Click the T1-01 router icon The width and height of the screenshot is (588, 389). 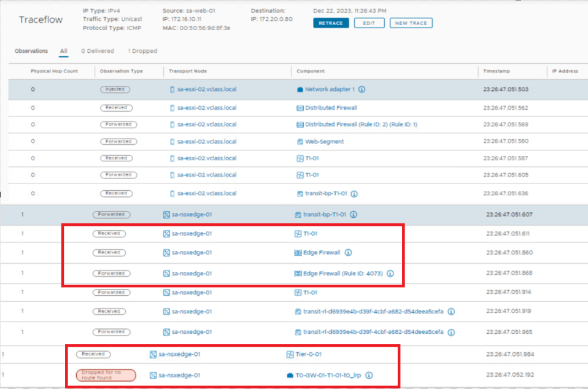click(x=300, y=158)
